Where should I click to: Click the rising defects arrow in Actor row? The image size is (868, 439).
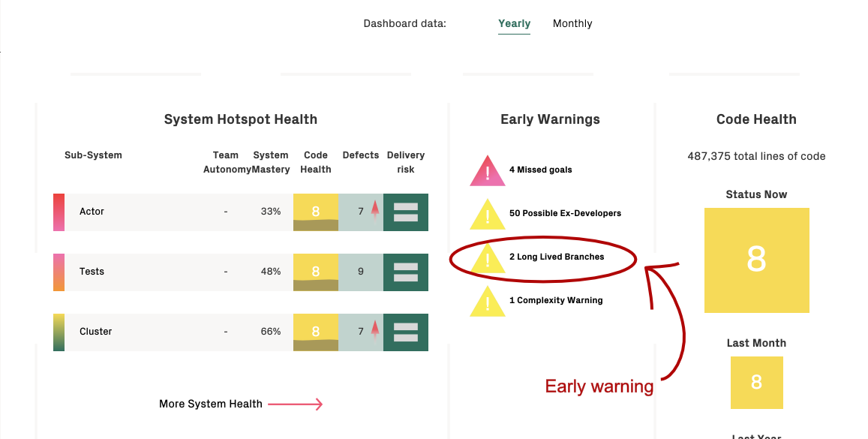(374, 210)
